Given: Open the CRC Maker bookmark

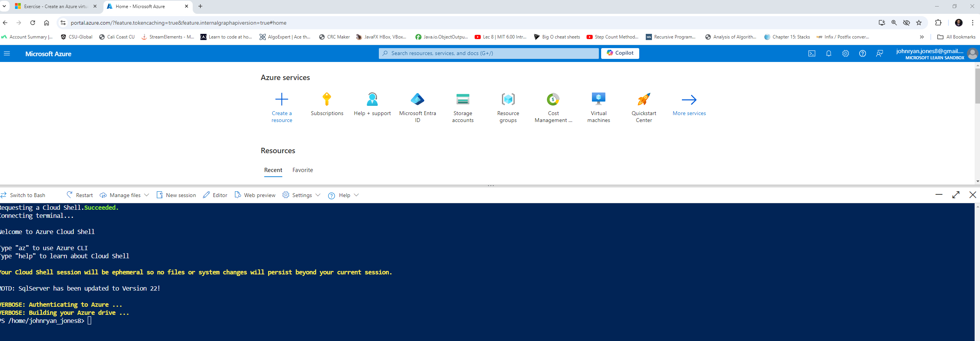Looking at the screenshot, I should (x=334, y=37).
